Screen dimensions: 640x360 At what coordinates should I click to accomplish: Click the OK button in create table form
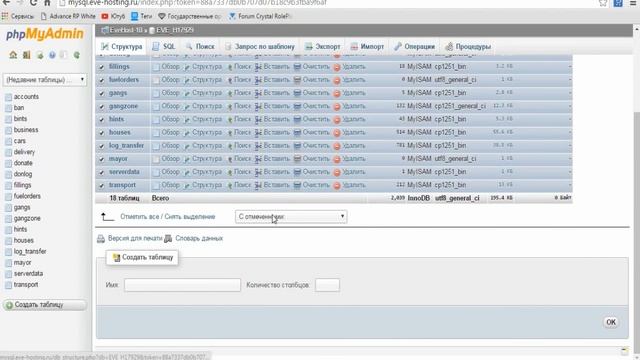(611, 322)
